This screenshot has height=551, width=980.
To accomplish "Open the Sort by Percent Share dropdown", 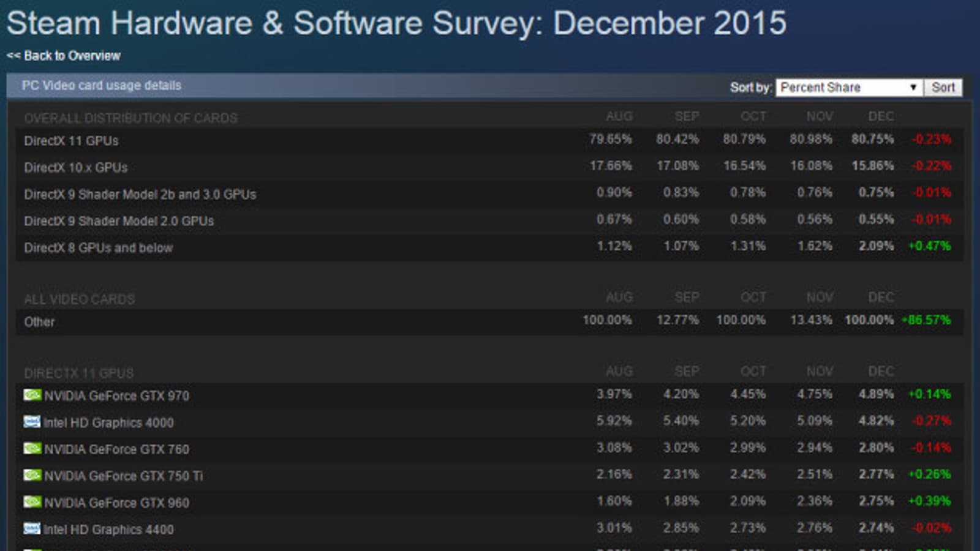I will (x=848, y=88).
